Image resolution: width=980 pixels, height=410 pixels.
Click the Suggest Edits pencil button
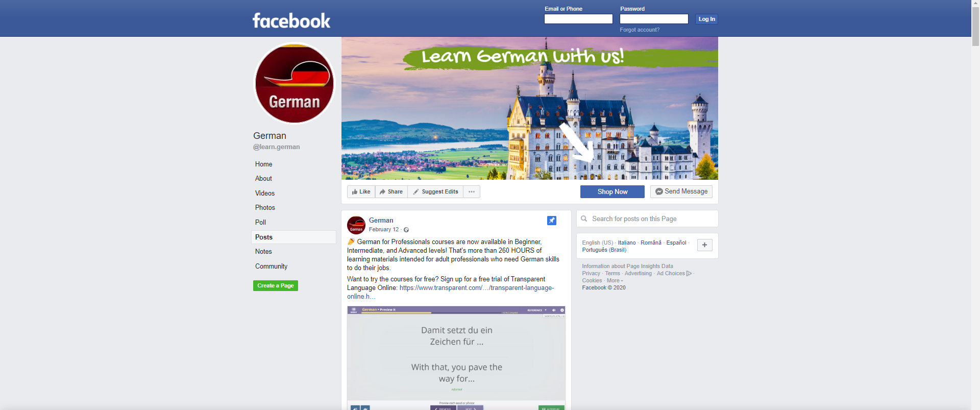click(435, 192)
